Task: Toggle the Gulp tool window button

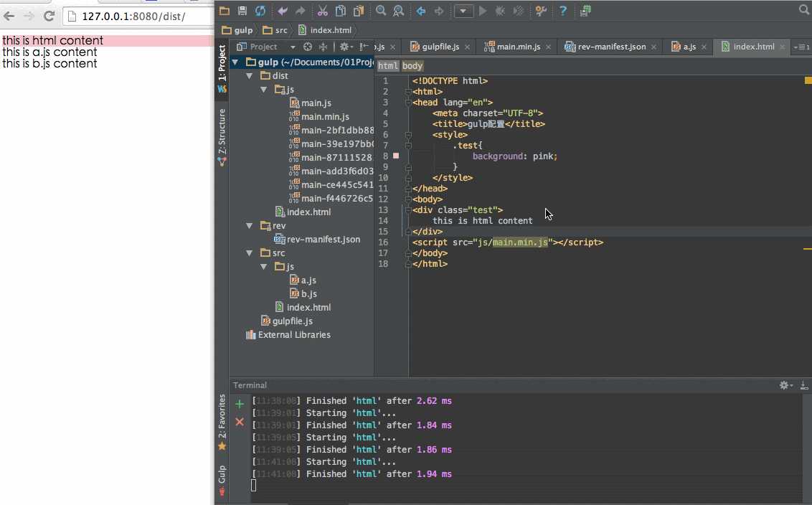Action: pos(222,478)
